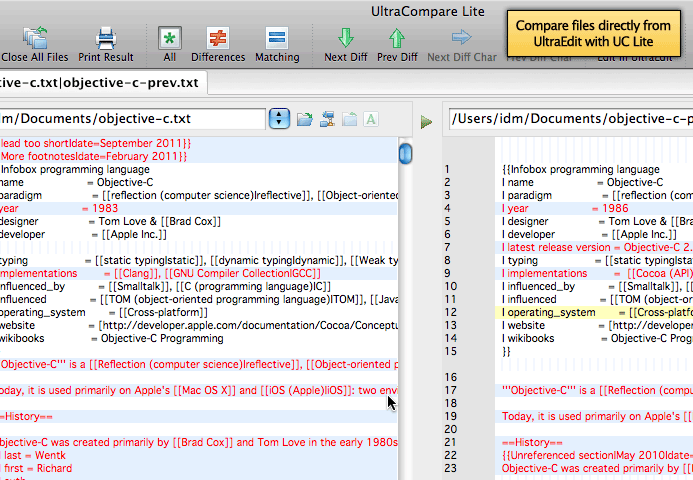Select the All view mode icon
693x480 pixels.
170,38
